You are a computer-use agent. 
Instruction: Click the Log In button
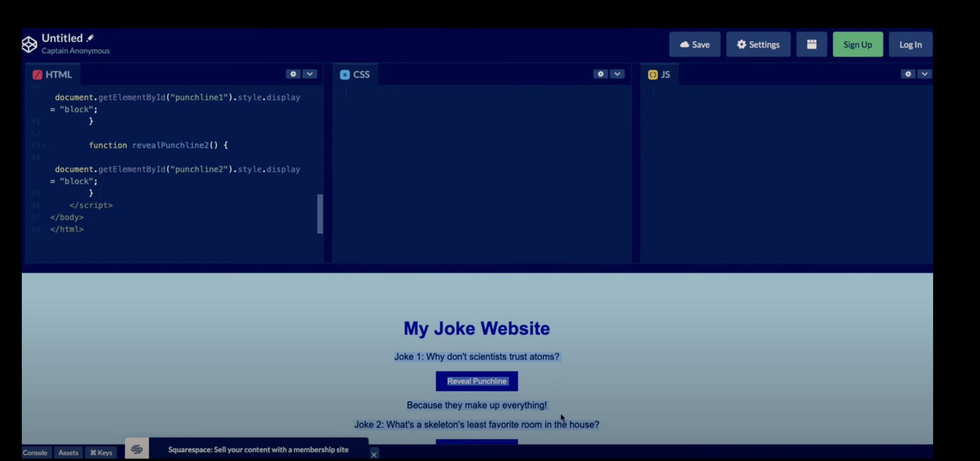click(x=910, y=44)
